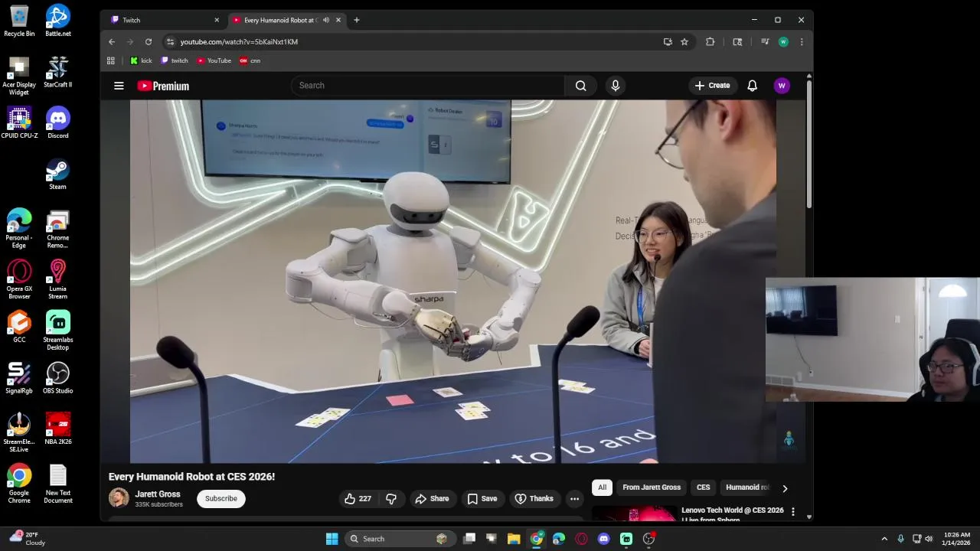Select the CES filter chip
Image resolution: width=980 pixels, height=551 pixels.
coord(703,487)
